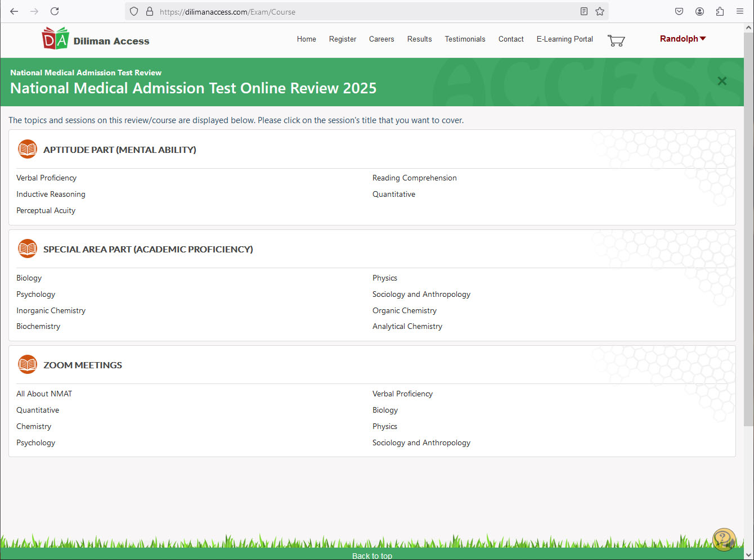The height and width of the screenshot is (560, 754).
Task: Open the Testimonials menu item
Action: pyautogui.click(x=465, y=39)
